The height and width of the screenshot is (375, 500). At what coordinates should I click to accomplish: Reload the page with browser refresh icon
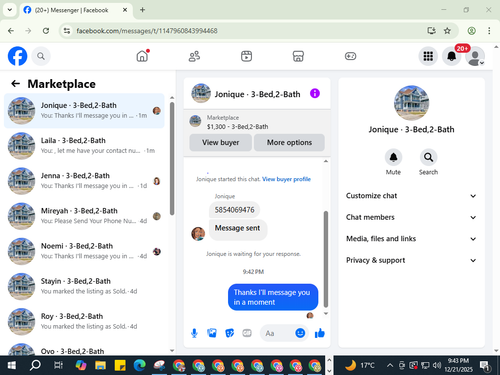point(46,31)
